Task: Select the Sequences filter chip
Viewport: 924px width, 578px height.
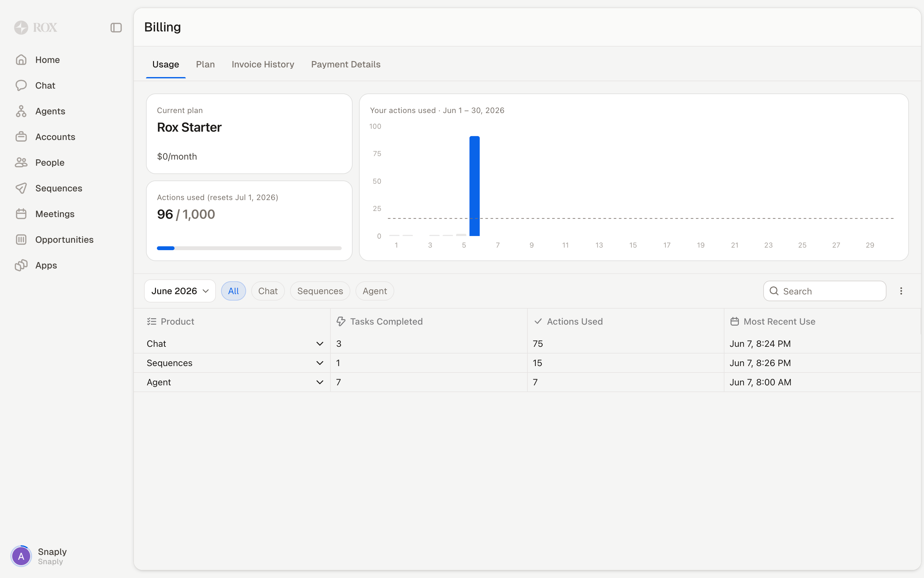Action: point(320,291)
